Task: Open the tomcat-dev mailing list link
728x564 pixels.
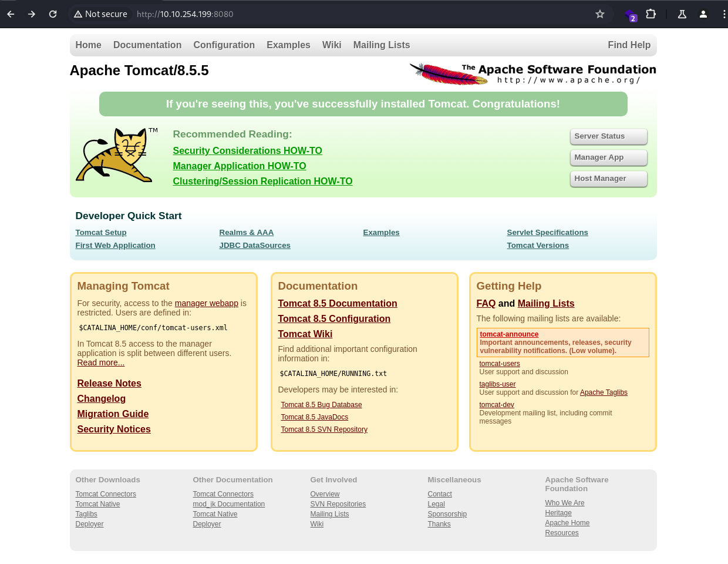Action: (x=497, y=405)
